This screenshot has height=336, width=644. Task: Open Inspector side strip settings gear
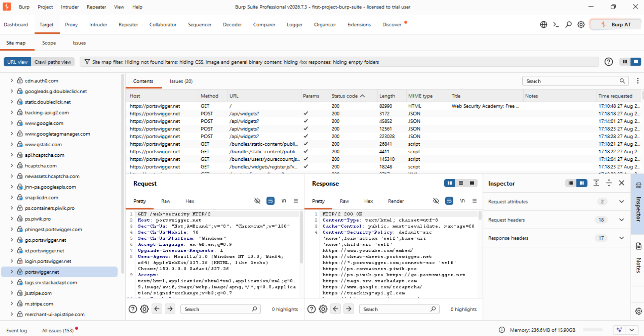click(x=638, y=311)
